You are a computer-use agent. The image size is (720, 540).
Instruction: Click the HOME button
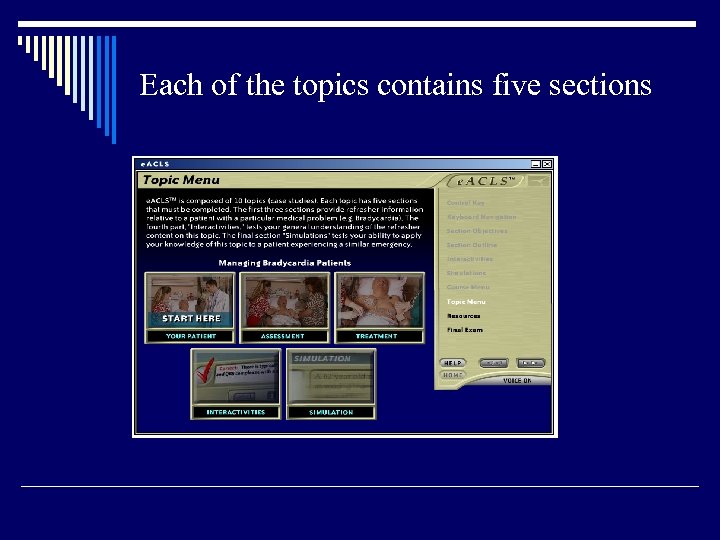pyautogui.click(x=453, y=375)
